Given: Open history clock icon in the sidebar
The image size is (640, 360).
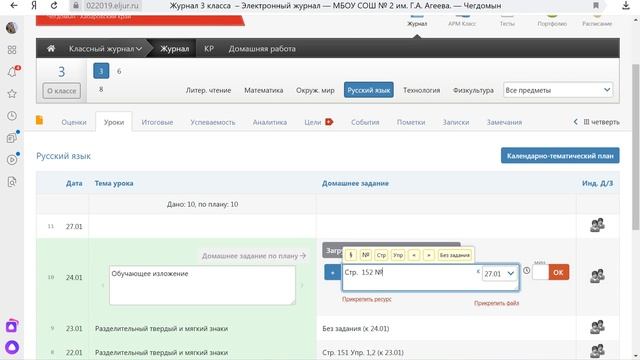Looking at the screenshot, I should pos(12,116).
